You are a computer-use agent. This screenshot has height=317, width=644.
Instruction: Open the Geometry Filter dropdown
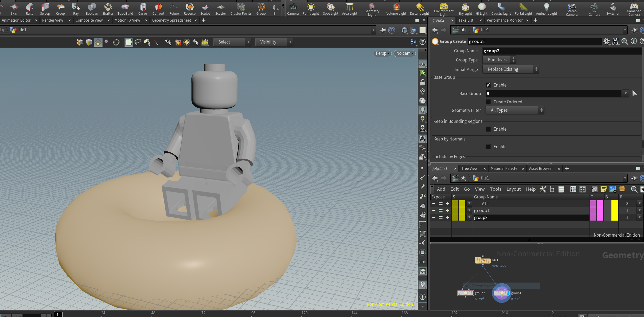pyautogui.click(x=515, y=110)
